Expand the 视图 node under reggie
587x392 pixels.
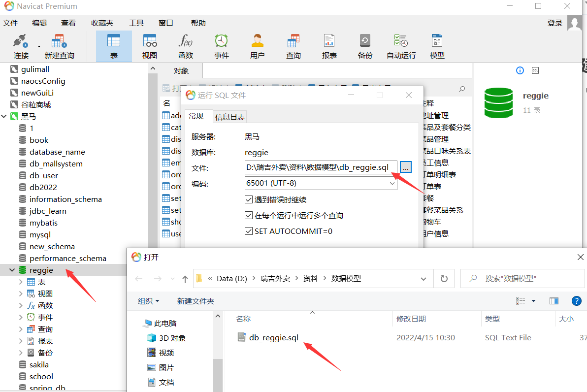point(21,294)
